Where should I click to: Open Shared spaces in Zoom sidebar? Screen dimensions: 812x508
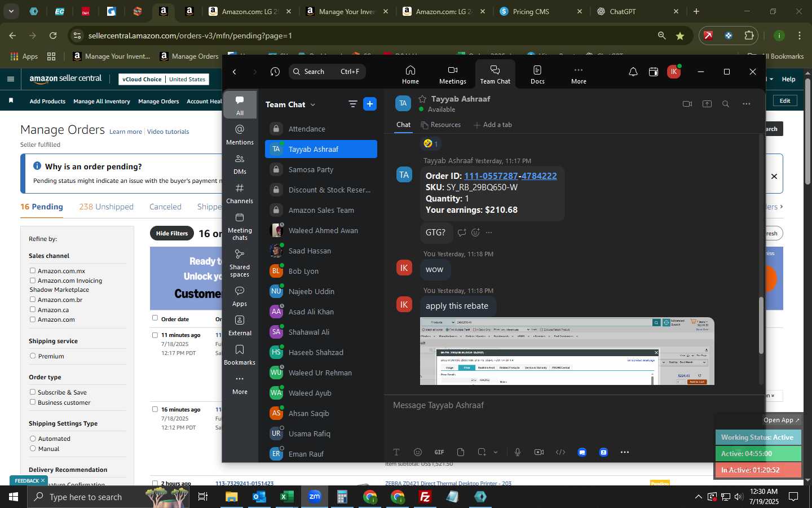coord(240,263)
